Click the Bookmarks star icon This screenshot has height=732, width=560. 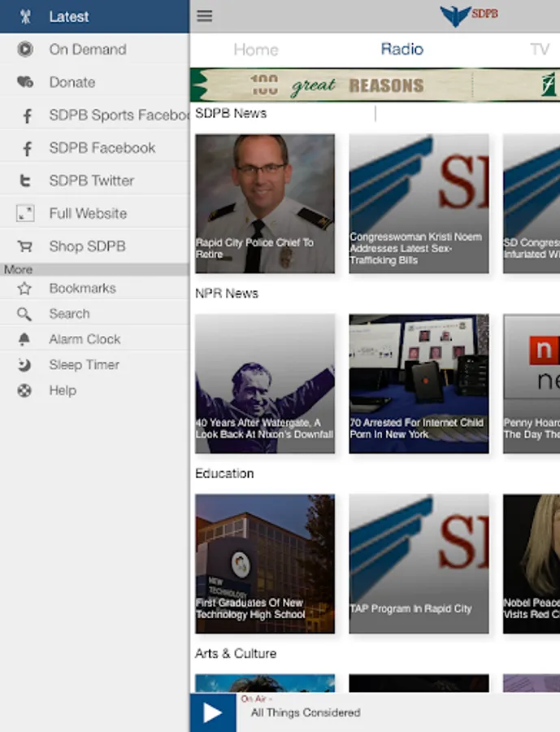(x=24, y=289)
